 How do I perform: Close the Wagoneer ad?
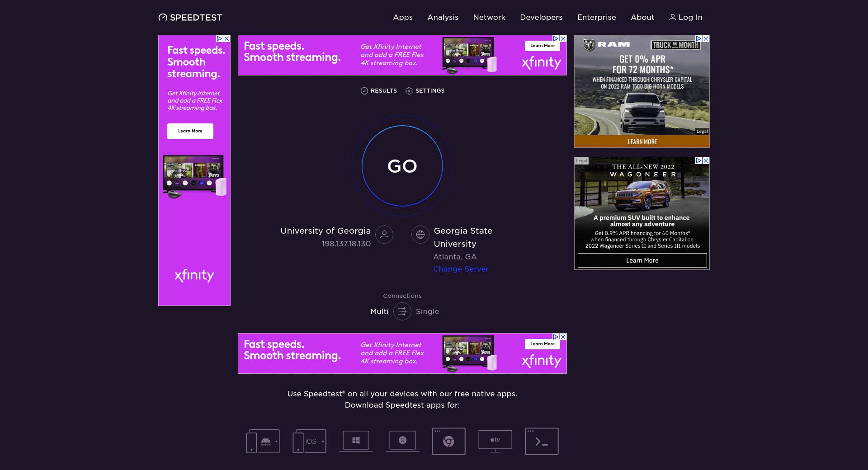tap(706, 160)
